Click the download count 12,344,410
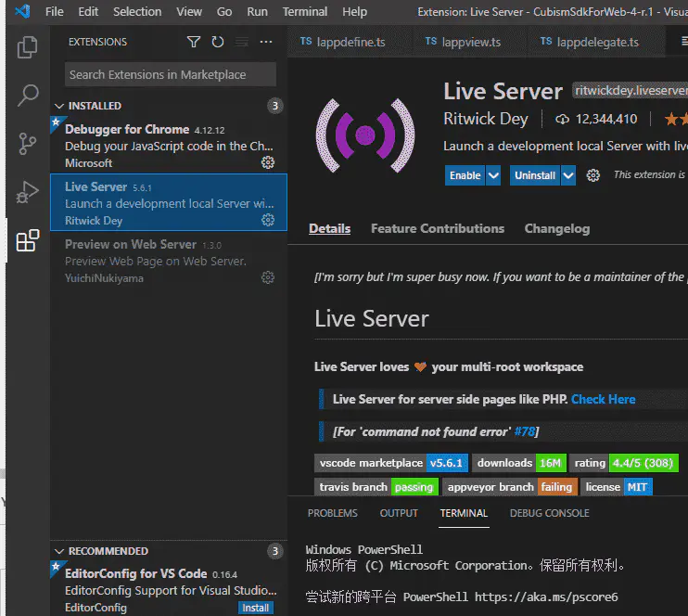 pos(596,119)
